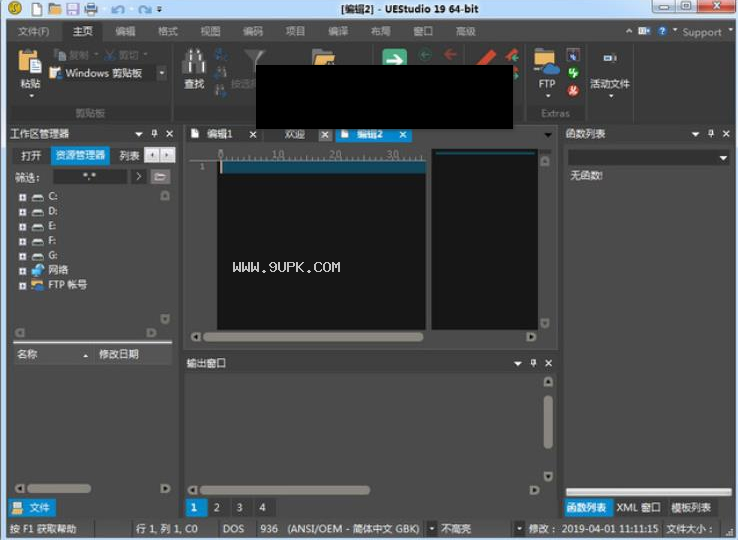Viewport: 738px width, 540px height.
Task: Select the 打开 tab in workspace manager
Action: coord(31,155)
